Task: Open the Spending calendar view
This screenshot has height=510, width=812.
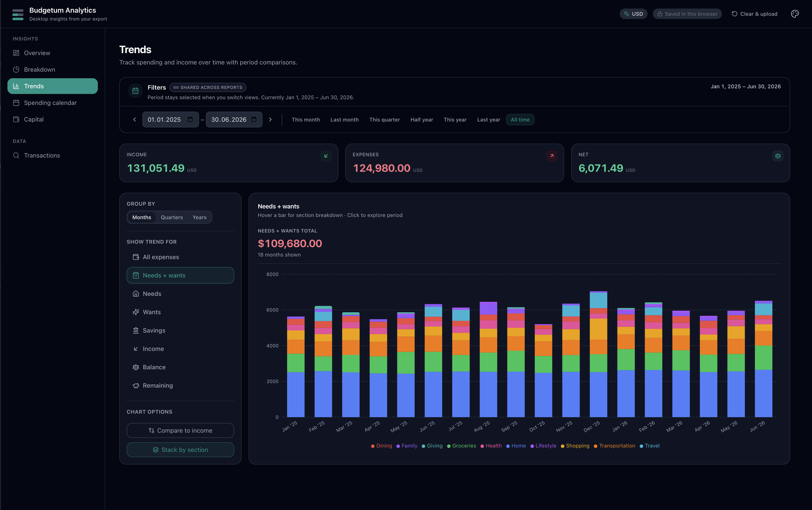Action: 53,102
